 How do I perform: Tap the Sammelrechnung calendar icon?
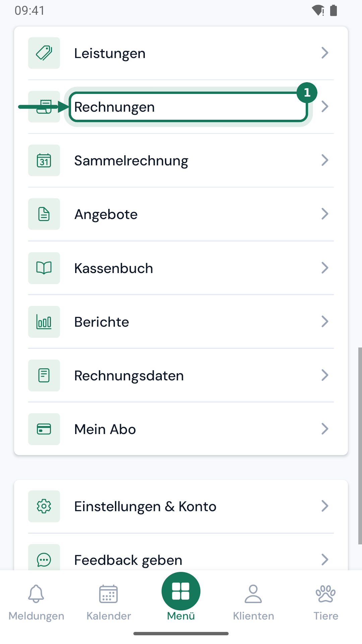click(x=44, y=160)
